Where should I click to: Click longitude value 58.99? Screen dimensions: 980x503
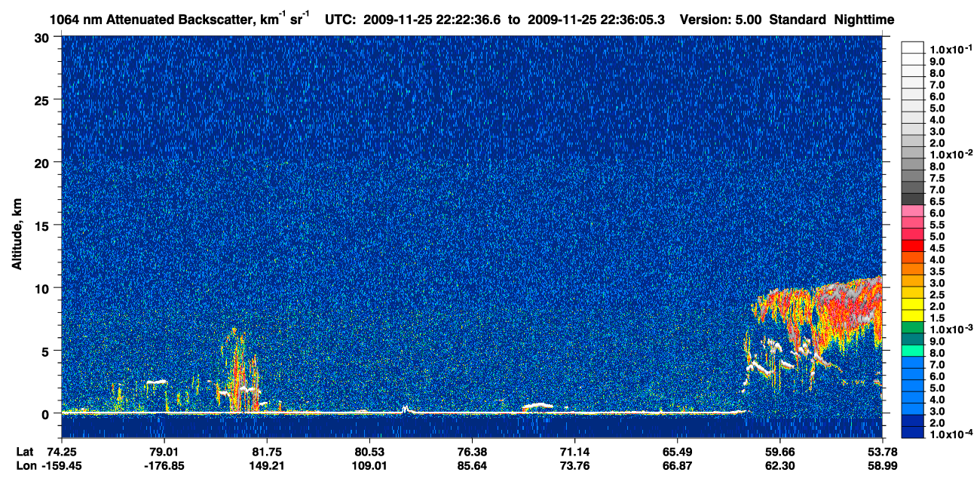tap(882, 466)
